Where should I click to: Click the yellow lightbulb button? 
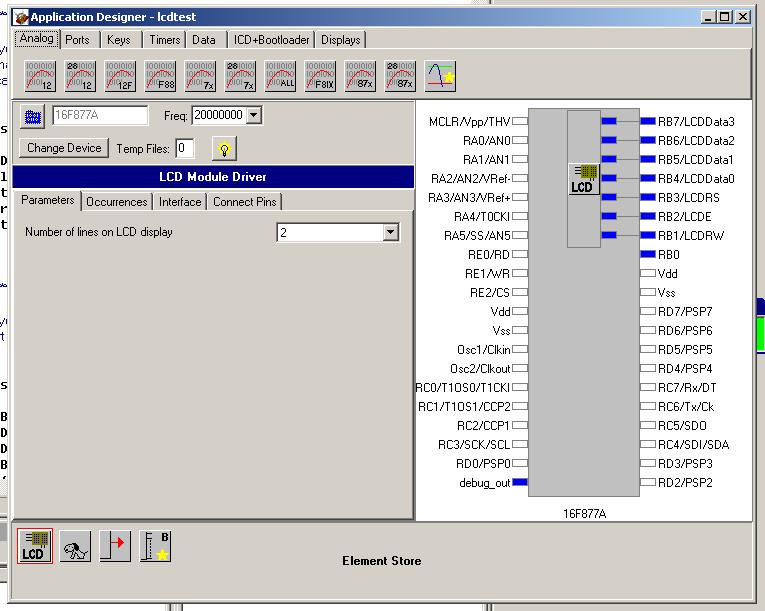tap(225, 148)
